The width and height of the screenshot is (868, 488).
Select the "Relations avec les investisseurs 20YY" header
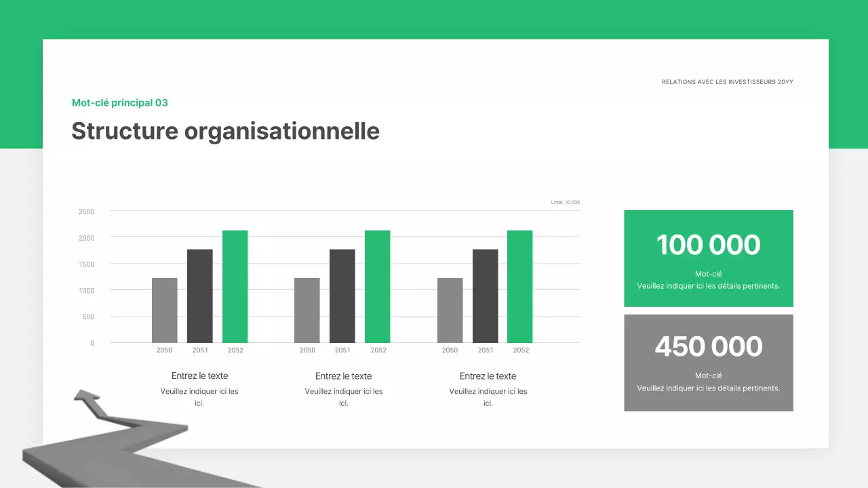coord(727,82)
